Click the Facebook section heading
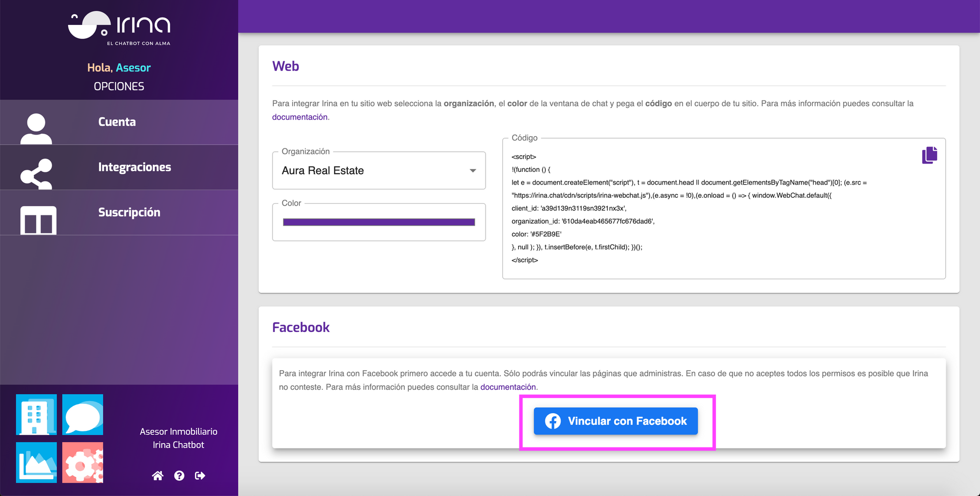 301,327
